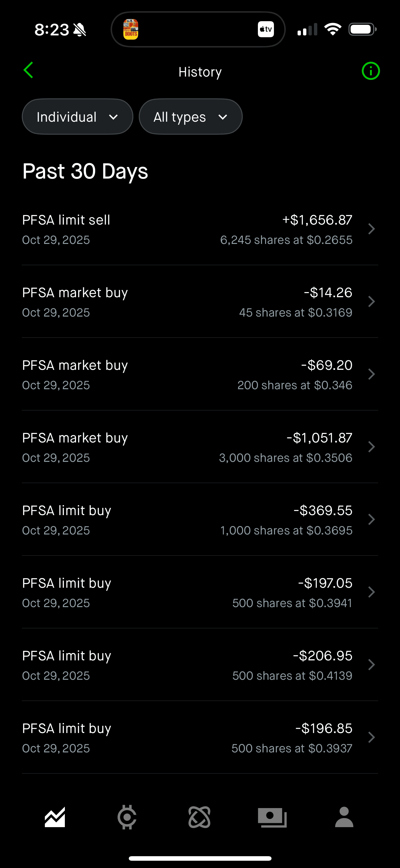Select the -$369.55 PFSA limit buy order
Image resolution: width=400 pixels, height=868 pixels.
[200, 520]
